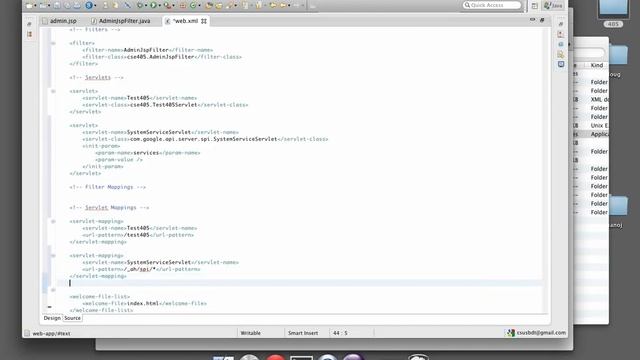Restore the left trim view stack
The image size is (640, 360).
[x=29, y=24]
